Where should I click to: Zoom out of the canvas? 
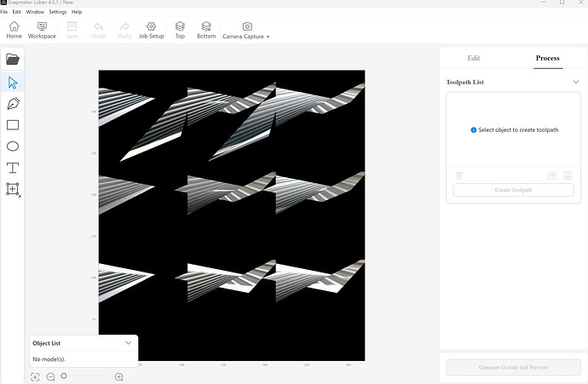point(51,377)
